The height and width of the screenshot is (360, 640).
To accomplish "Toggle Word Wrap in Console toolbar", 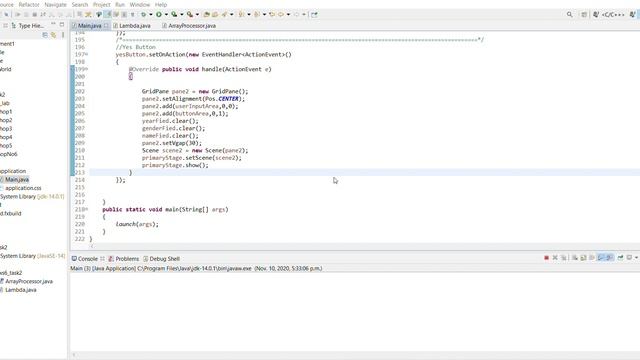I will tap(592, 258).
